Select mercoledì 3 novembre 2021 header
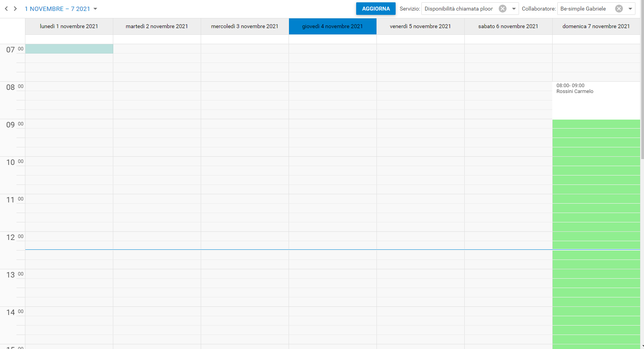Screen dimensions: 644x349 tap(245, 26)
